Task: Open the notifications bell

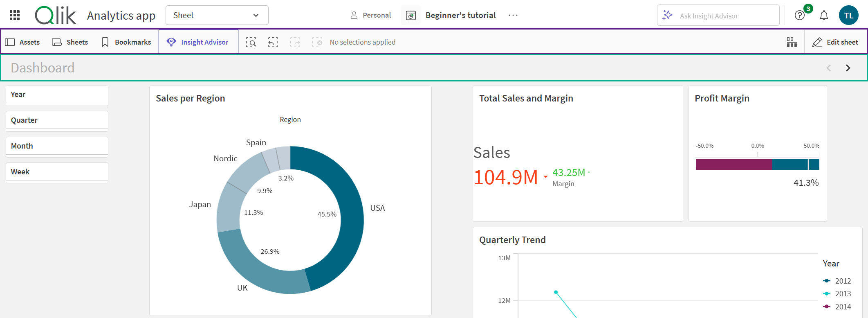Action: tap(824, 16)
